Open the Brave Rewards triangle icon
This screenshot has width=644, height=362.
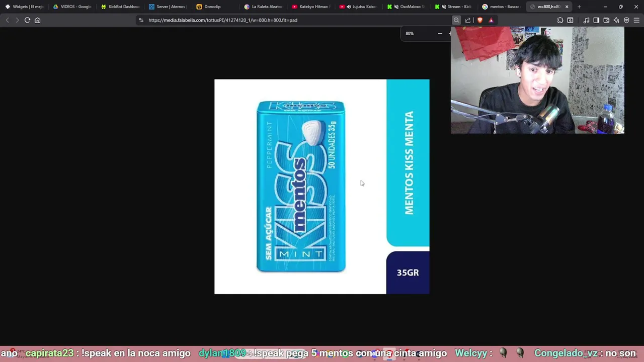491,20
